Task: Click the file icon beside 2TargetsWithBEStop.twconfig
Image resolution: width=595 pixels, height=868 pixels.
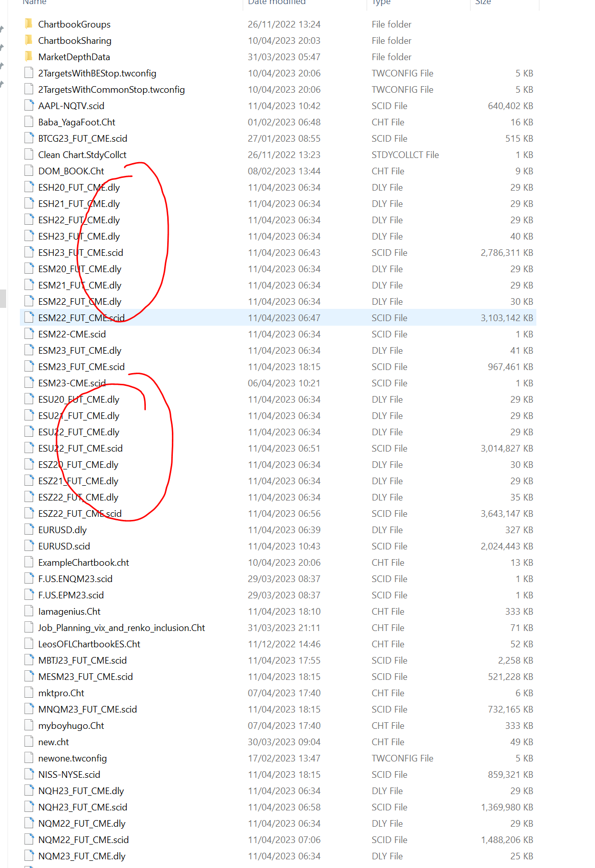Action: [x=29, y=73]
